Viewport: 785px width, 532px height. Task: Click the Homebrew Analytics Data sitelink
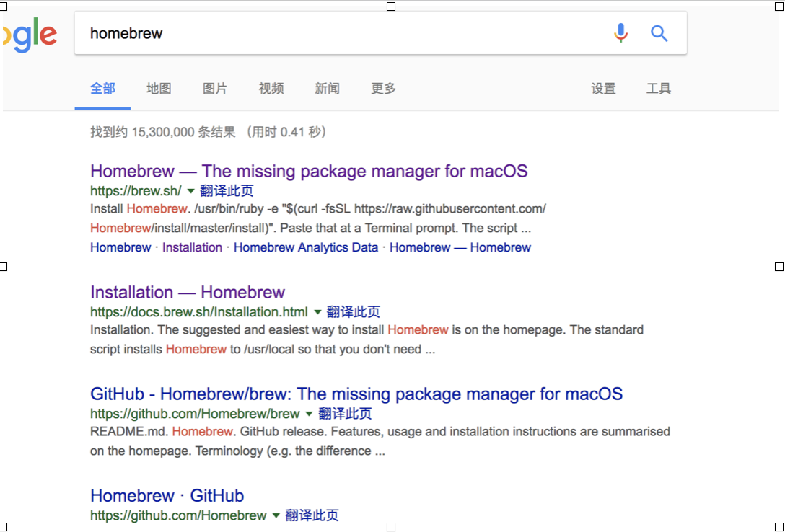306,247
